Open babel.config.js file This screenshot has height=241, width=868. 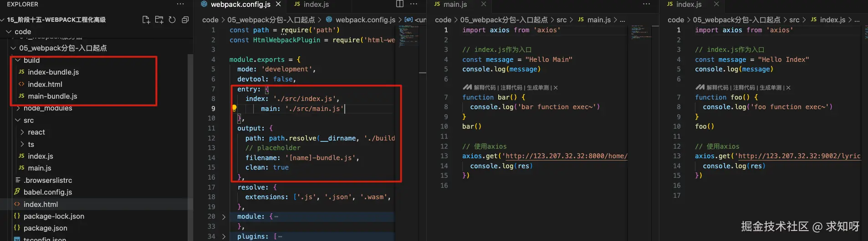point(47,192)
